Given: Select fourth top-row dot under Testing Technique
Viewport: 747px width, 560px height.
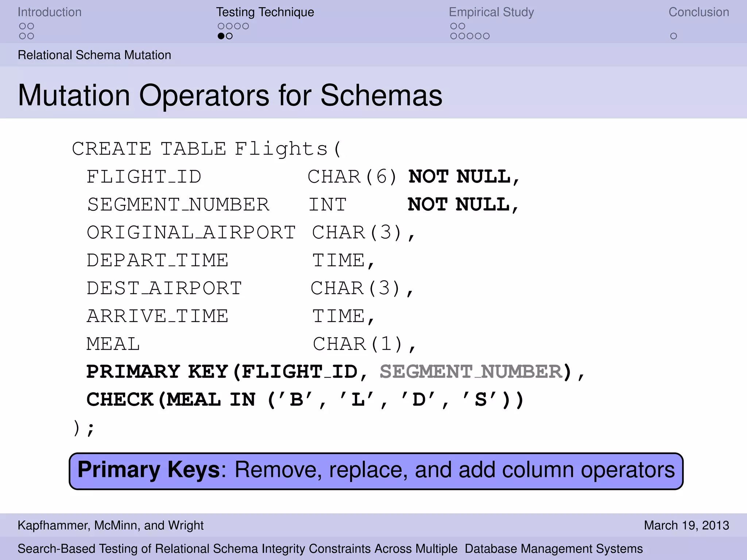Looking at the screenshot, I should point(246,26).
